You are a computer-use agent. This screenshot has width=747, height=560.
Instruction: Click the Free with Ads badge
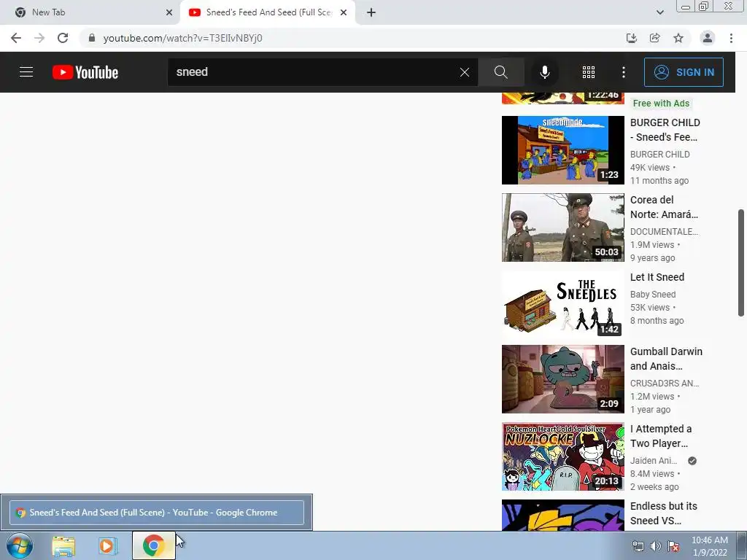click(x=661, y=104)
